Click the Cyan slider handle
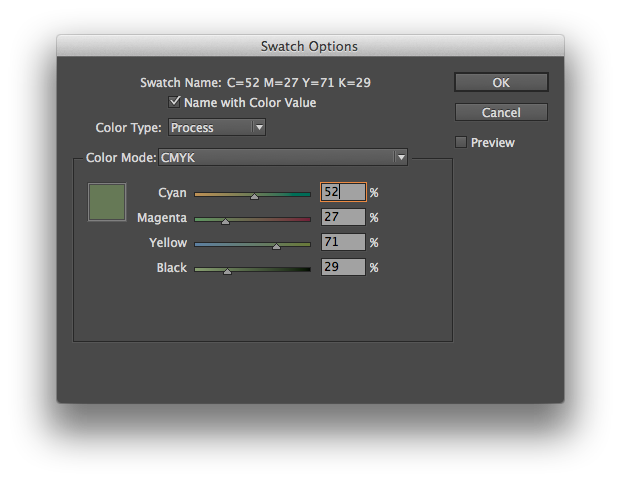Image resolution: width=621 pixels, height=482 pixels. tap(254, 196)
